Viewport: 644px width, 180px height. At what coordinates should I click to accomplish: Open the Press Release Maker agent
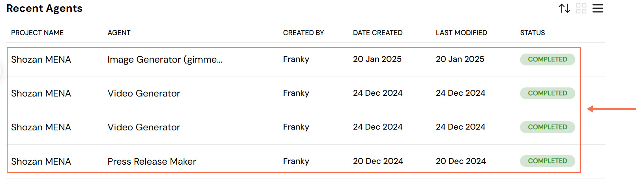tap(152, 161)
